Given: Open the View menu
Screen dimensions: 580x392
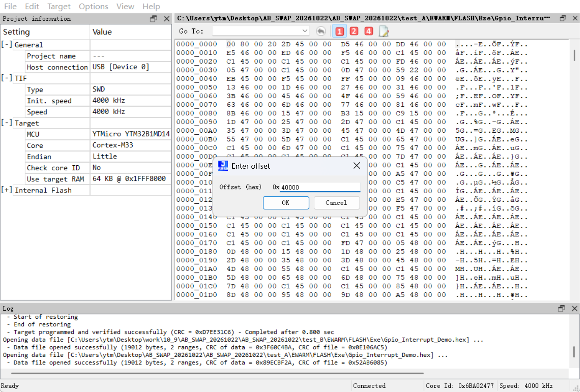Looking at the screenshot, I should click(x=125, y=6).
